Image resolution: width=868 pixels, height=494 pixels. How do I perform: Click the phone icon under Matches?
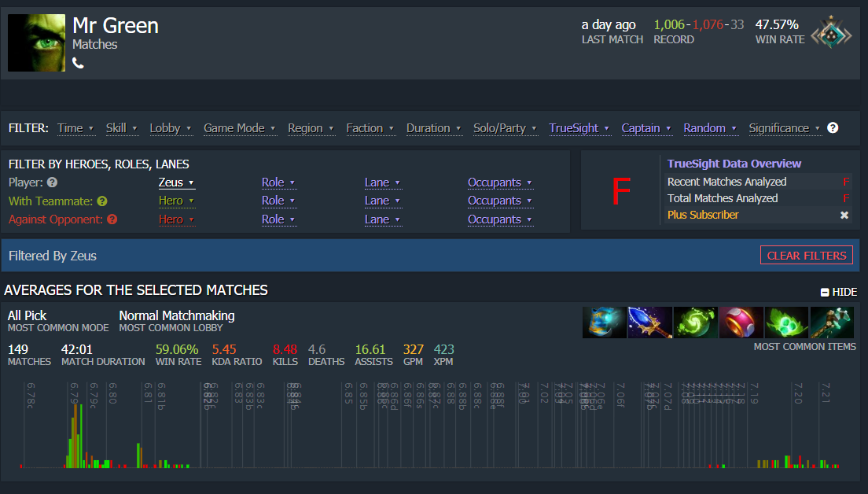tap(78, 63)
